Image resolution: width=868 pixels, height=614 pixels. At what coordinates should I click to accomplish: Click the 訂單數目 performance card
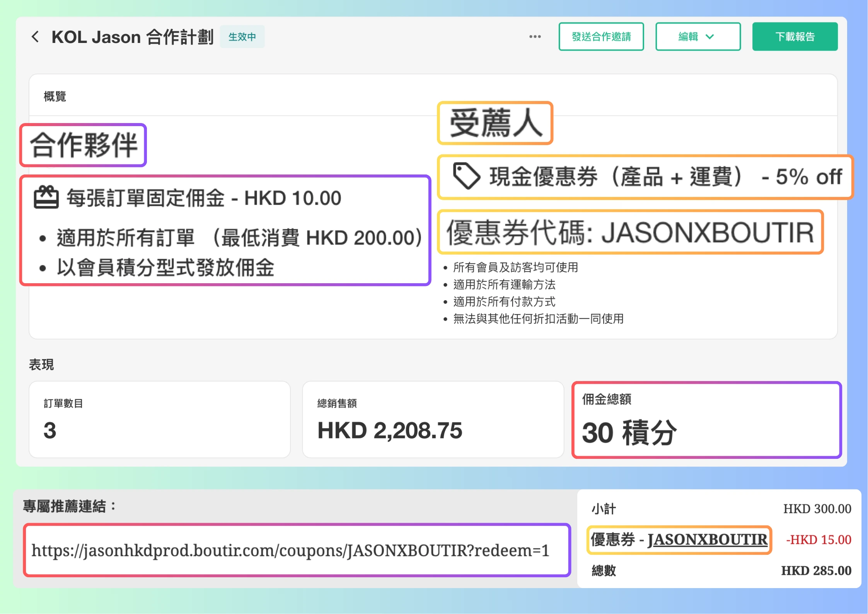click(x=159, y=419)
